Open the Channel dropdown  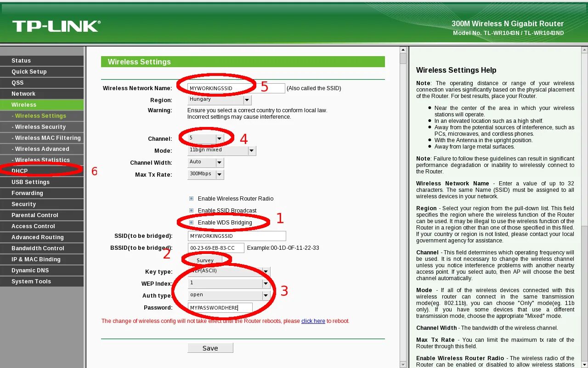tap(206, 138)
